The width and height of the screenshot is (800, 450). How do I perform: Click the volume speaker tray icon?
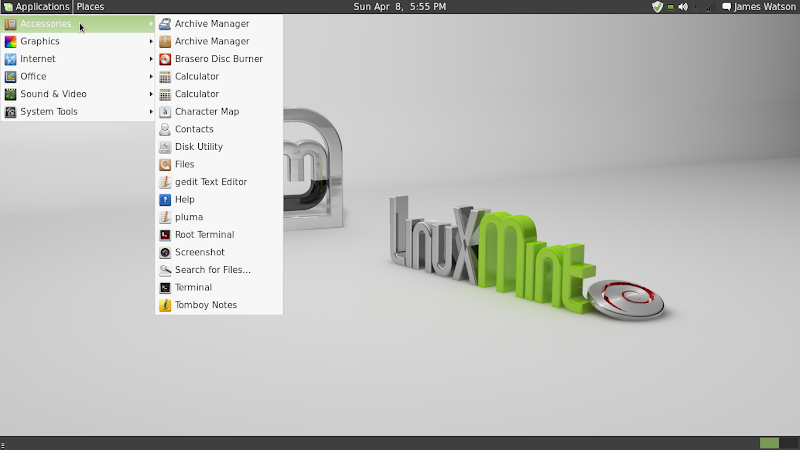[x=683, y=7]
